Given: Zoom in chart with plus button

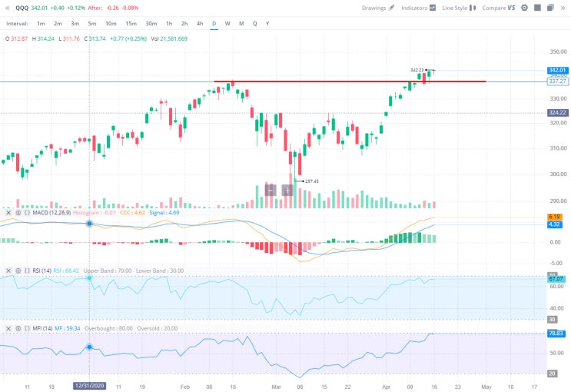Looking at the screenshot, I should [287, 190].
